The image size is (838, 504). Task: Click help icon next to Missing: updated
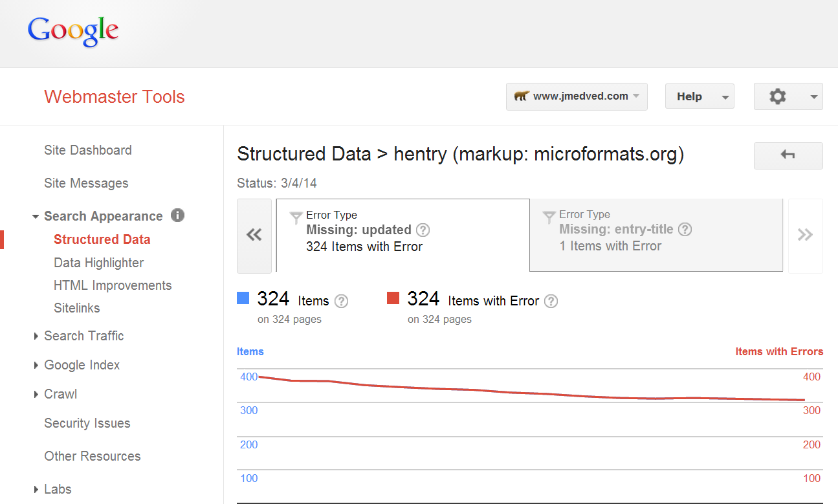(x=423, y=230)
